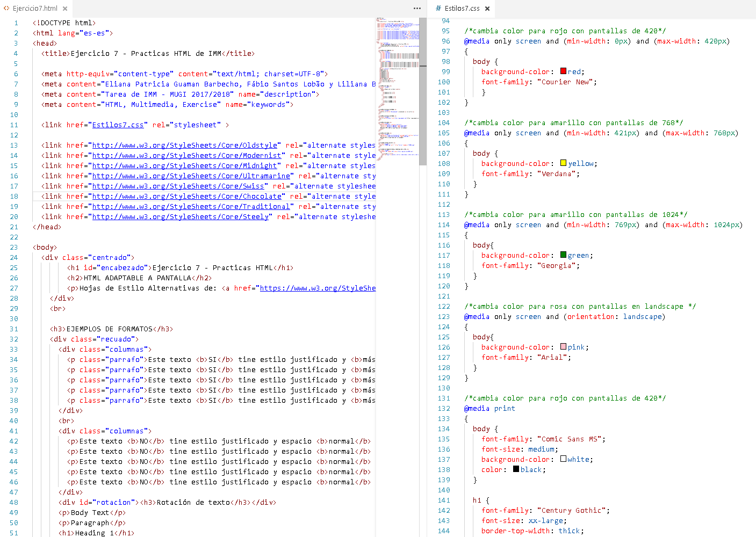The height and width of the screenshot is (537, 756).
Task: Open the white color swatch picker
Action: [563, 459]
